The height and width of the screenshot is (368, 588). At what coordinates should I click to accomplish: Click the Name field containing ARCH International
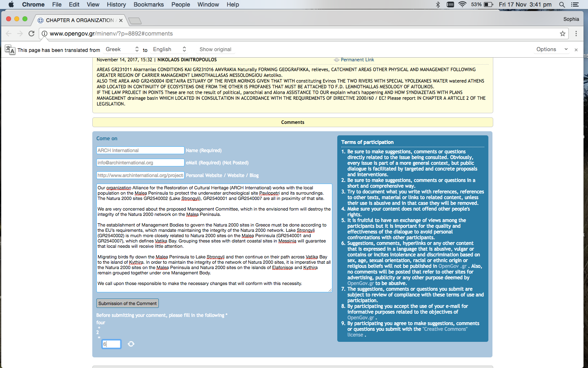(140, 150)
